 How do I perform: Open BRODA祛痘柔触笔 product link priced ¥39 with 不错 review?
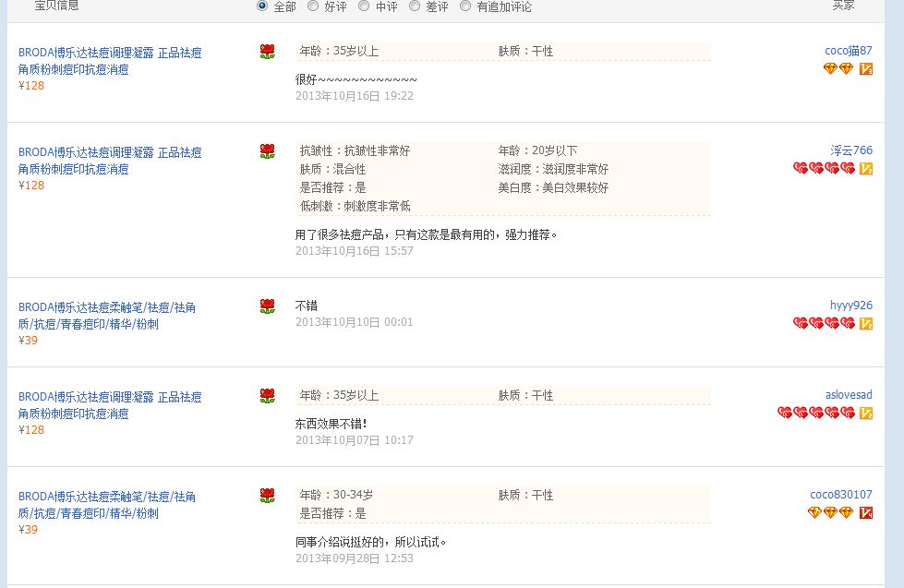(107, 316)
